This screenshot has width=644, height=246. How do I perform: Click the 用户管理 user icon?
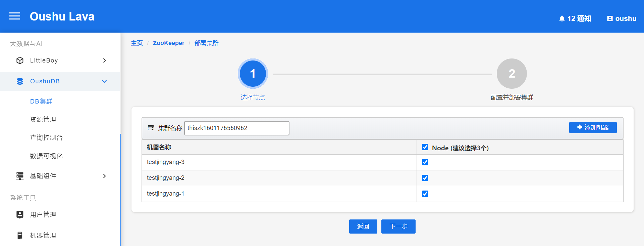coord(20,215)
